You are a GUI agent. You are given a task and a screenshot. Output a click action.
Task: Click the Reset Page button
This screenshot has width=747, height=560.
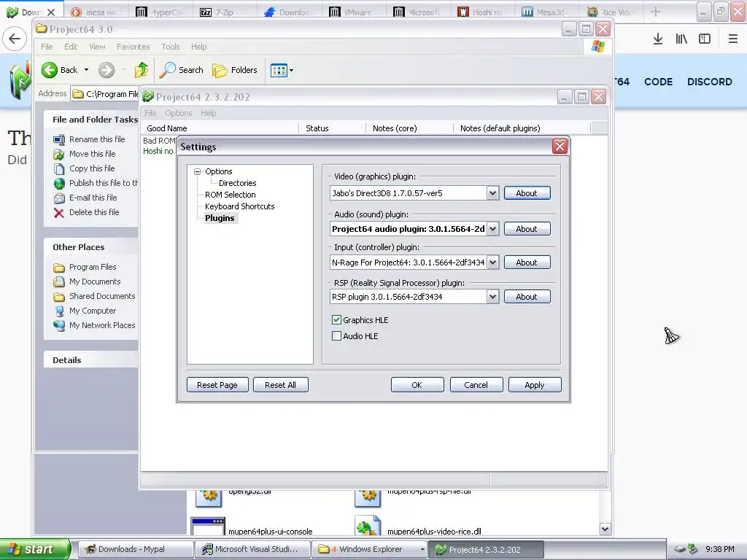(x=217, y=385)
